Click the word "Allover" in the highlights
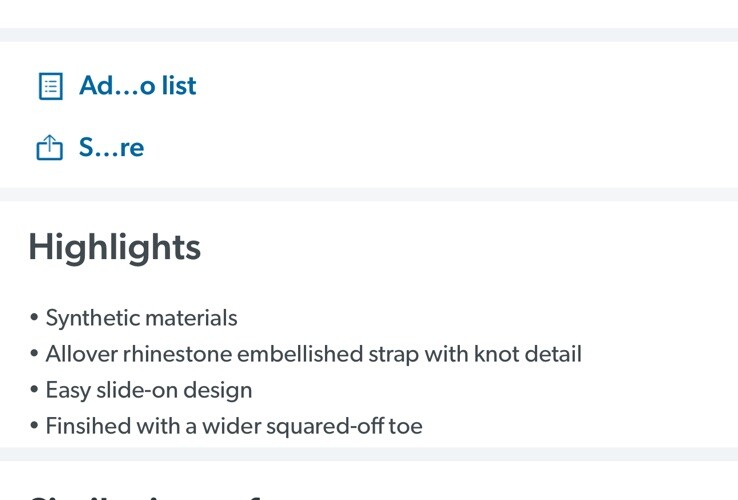Viewport: 738px width, 500px height. coord(81,354)
